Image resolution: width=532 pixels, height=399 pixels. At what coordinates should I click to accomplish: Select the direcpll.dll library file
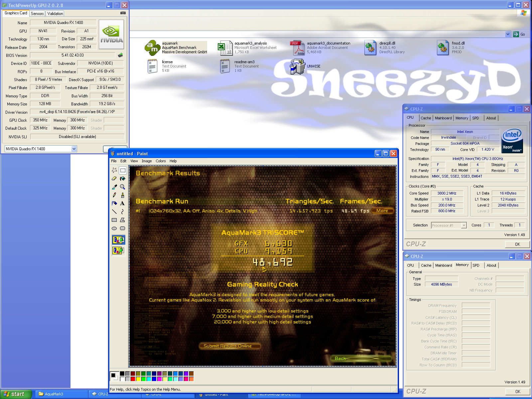click(x=370, y=48)
